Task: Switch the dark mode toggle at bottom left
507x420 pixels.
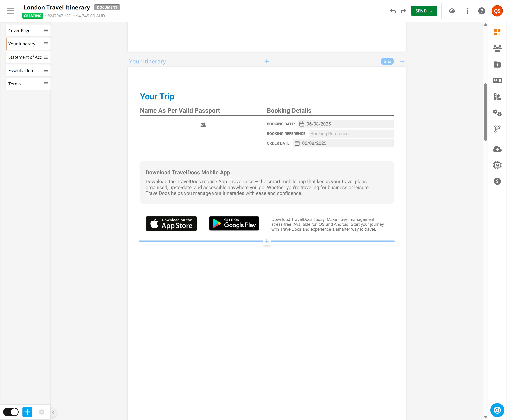Action: pyautogui.click(x=11, y=412)
